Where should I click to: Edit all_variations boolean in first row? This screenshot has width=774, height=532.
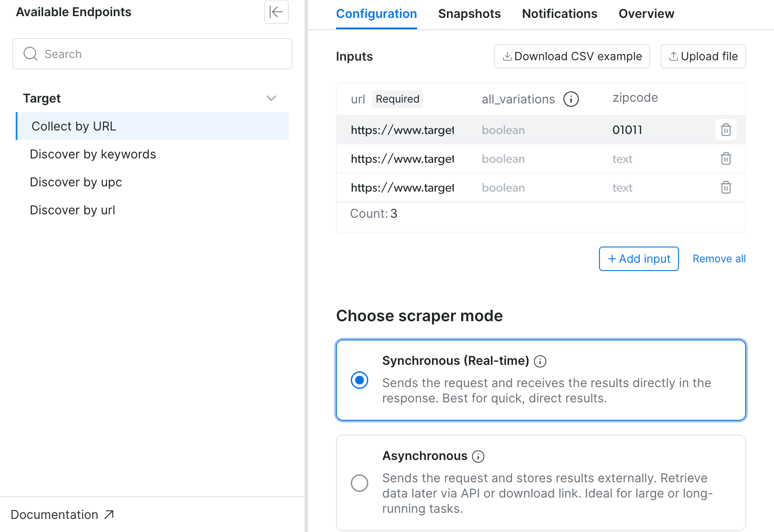point(503,130)
